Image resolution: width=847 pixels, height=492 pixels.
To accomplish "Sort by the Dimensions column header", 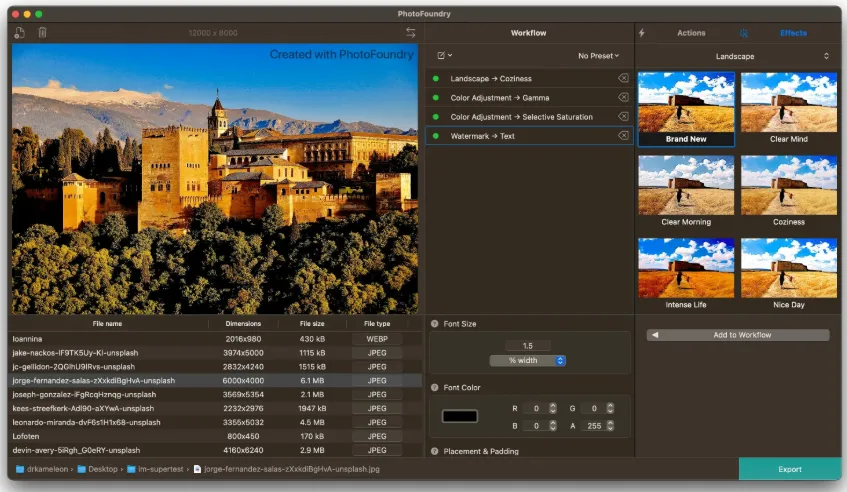I will 243,324.
